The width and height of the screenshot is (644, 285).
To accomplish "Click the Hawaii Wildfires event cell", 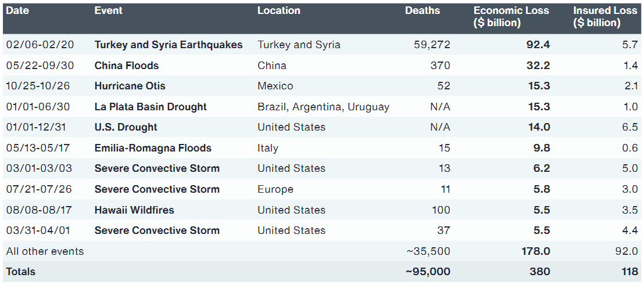I will click(134, 210).
